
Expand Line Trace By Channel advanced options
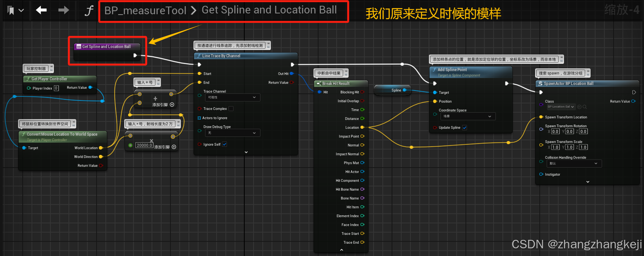click(246, 152)
